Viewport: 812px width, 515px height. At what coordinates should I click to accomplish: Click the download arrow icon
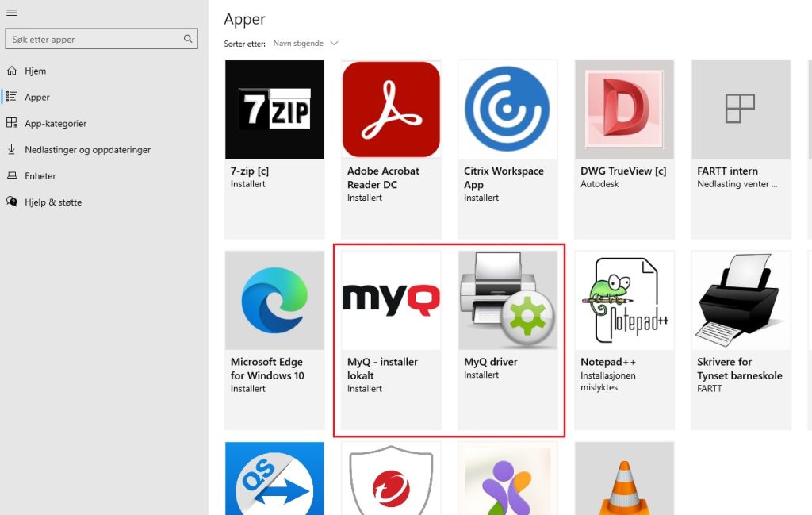click(11, 149)
